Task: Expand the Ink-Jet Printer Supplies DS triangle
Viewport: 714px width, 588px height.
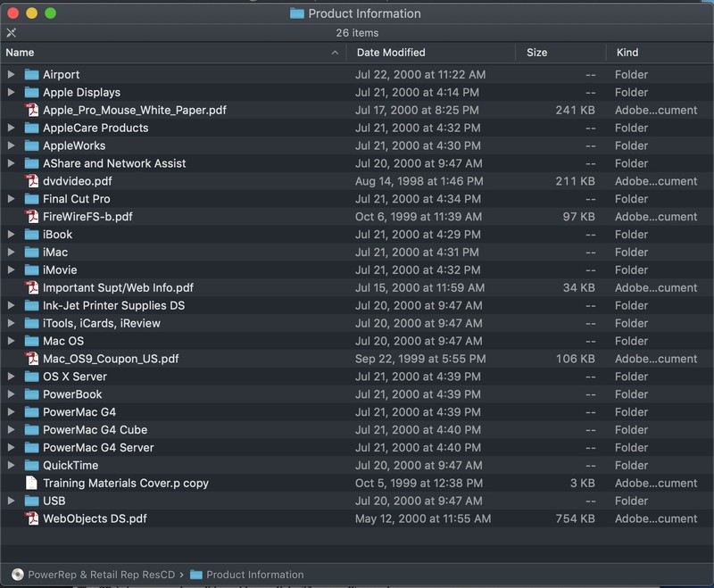Action: [11, 304]
